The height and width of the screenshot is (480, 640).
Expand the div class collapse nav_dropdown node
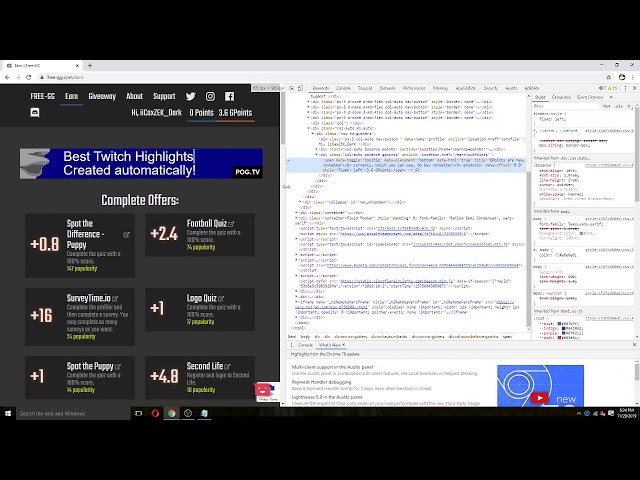[301, 202]
